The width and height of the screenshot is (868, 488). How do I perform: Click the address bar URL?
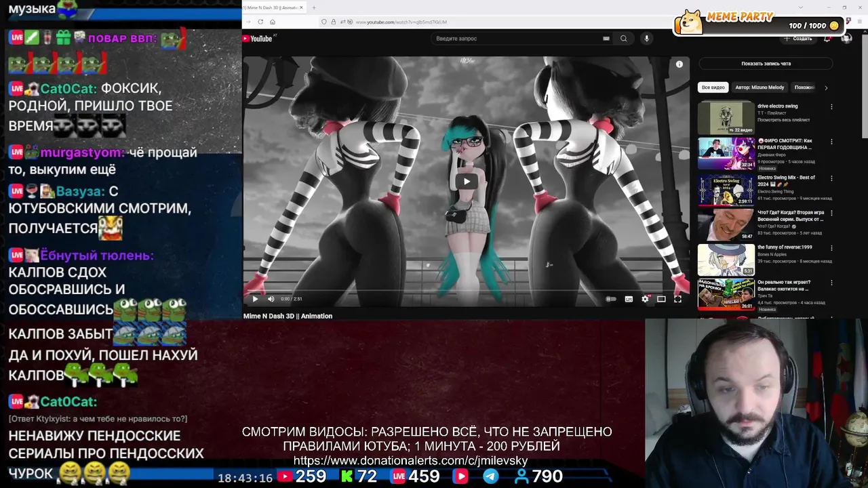(x=401, y=22)
